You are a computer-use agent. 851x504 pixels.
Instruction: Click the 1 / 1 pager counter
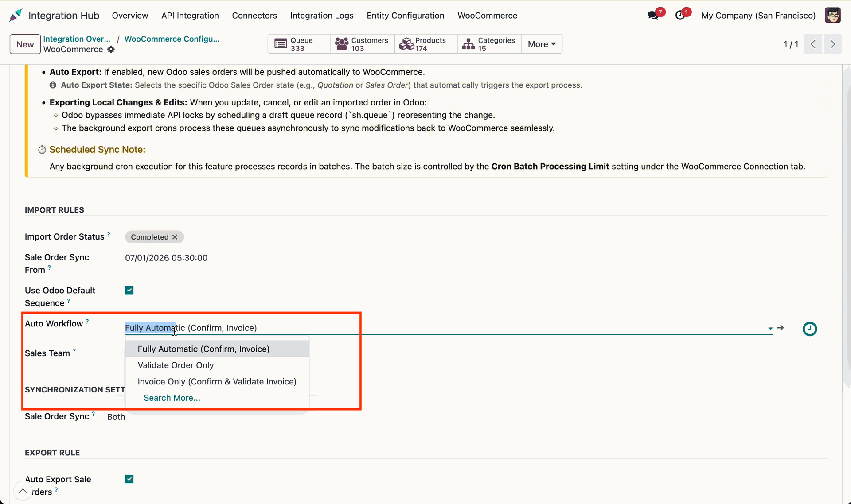click(791, 44)
